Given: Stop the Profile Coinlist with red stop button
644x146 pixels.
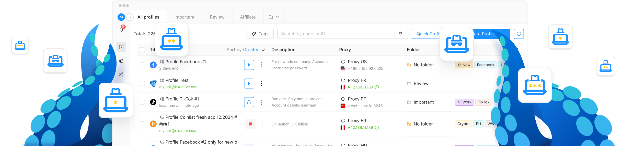Looking at the screenshot, I should point(251,124).
